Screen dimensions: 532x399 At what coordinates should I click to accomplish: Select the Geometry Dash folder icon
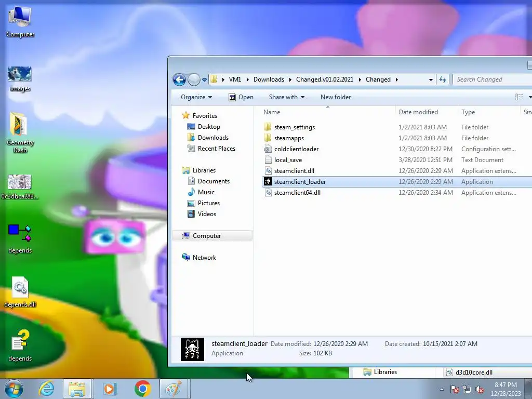tap(20, 132)
